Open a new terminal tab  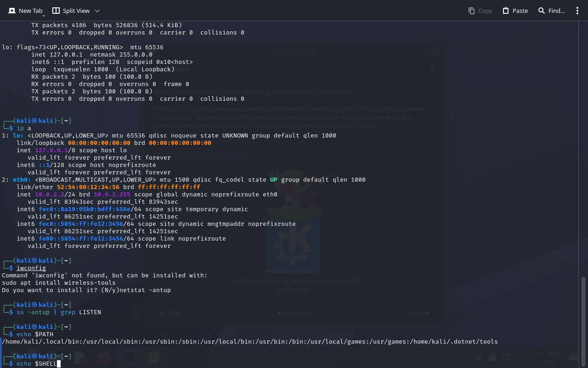pos(25,11)
